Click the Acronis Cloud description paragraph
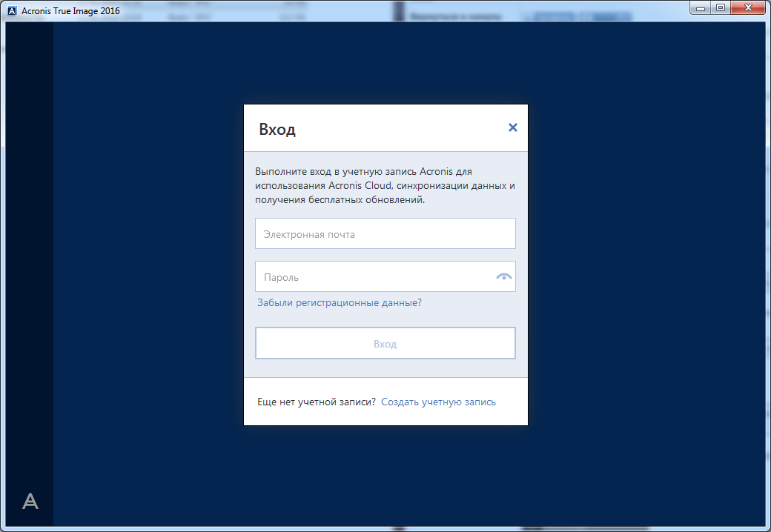The image size is (771, 532). (384, 186)
